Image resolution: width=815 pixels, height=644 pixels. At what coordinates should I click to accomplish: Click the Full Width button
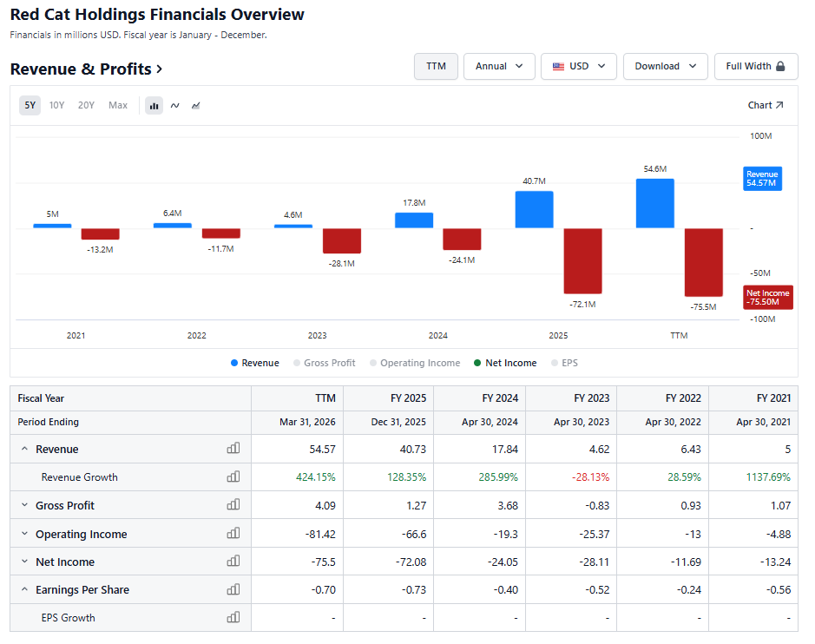coord(756,67)
